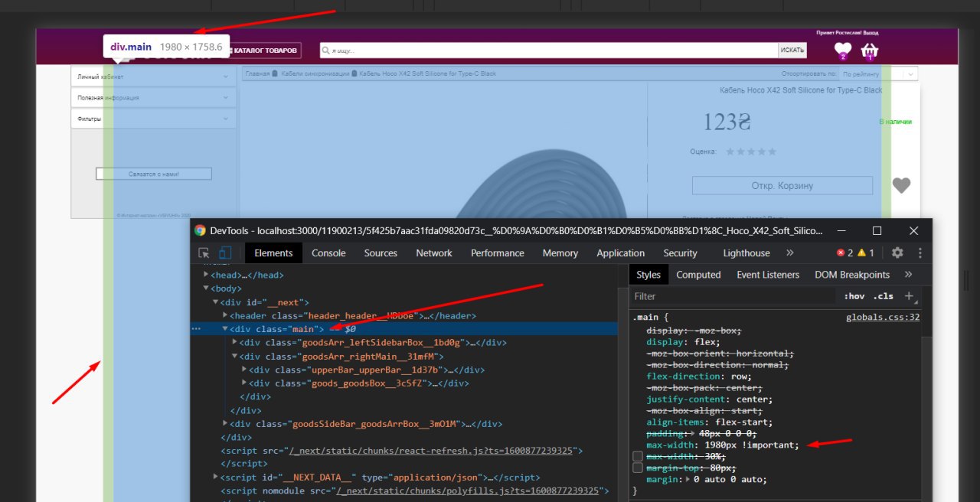Click the Связатся с нами! button
This screenshot has height=502, width=980.
tap(153, 174)
